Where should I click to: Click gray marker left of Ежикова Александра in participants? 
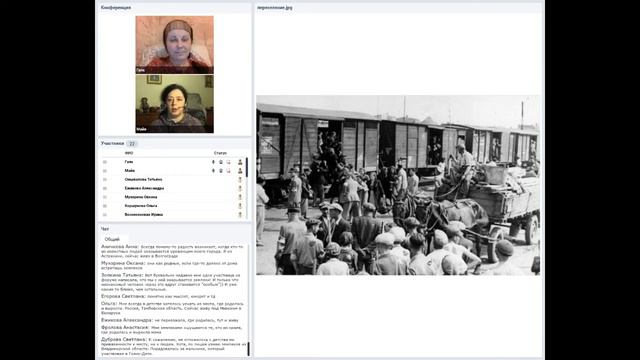(105, 188)
